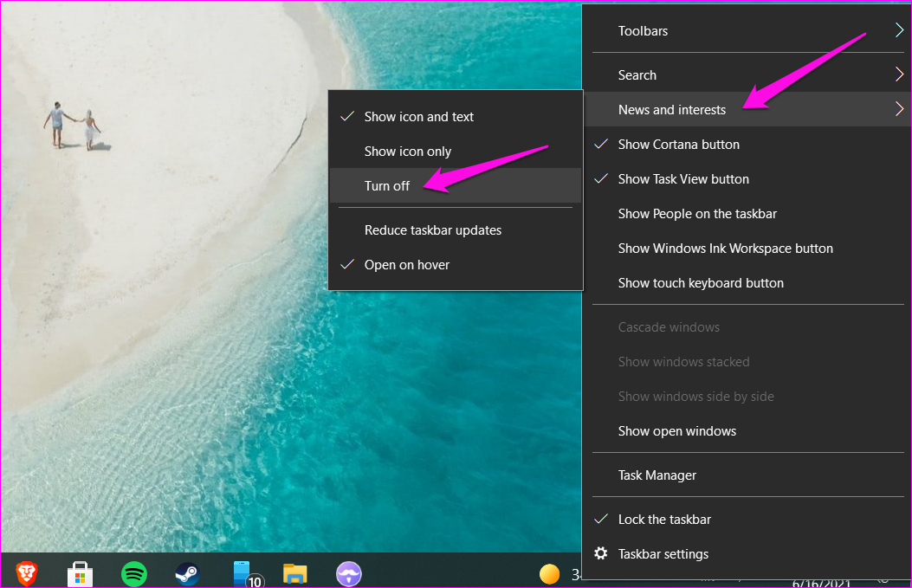Expand the Toolbars submenu
This screenshot has height=588, width=912.
click(x=643, y=30)
